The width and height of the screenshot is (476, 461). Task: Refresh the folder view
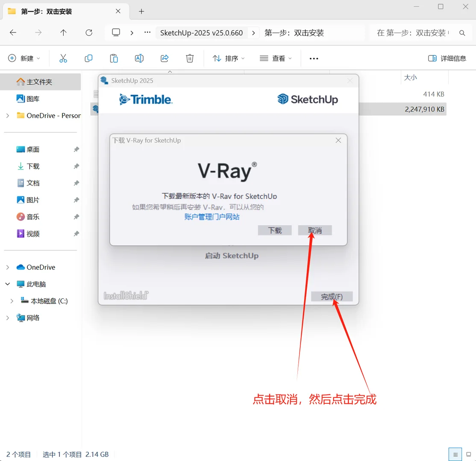point(88,32)
